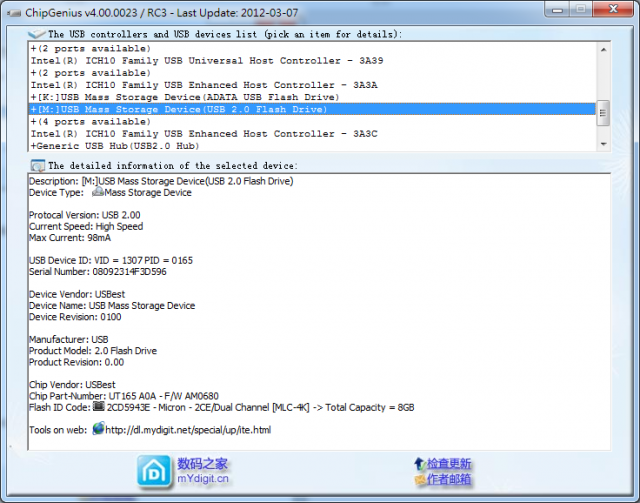Click the Device Name: USB Mass Storage Device text
640x503 pixels.
(x=112, y=305)
